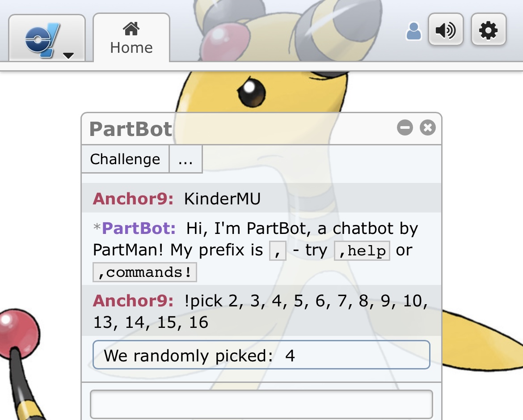Click the blue user avatar icon
The image size is (523, 420).
(x=413, y=31)
